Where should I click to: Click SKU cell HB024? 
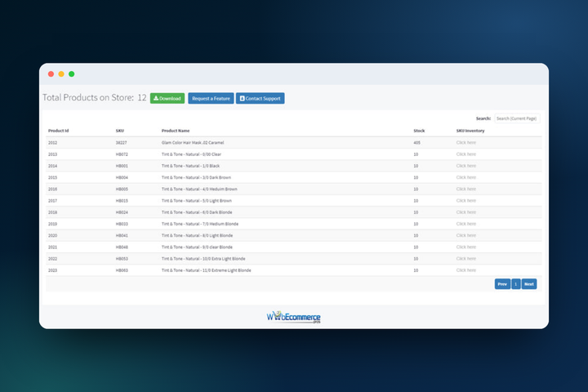click(x=122, y=212)
